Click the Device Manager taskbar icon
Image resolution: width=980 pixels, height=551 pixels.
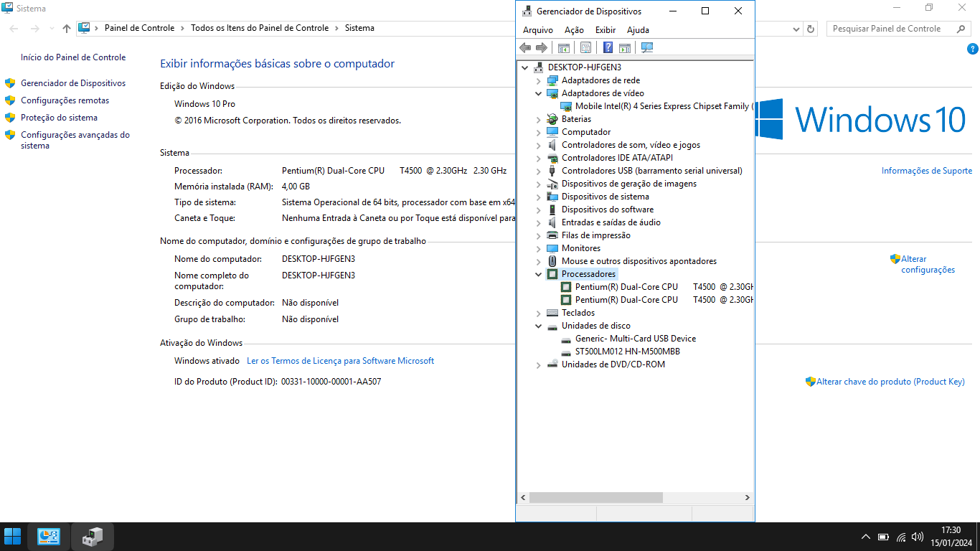pos(93,537)
